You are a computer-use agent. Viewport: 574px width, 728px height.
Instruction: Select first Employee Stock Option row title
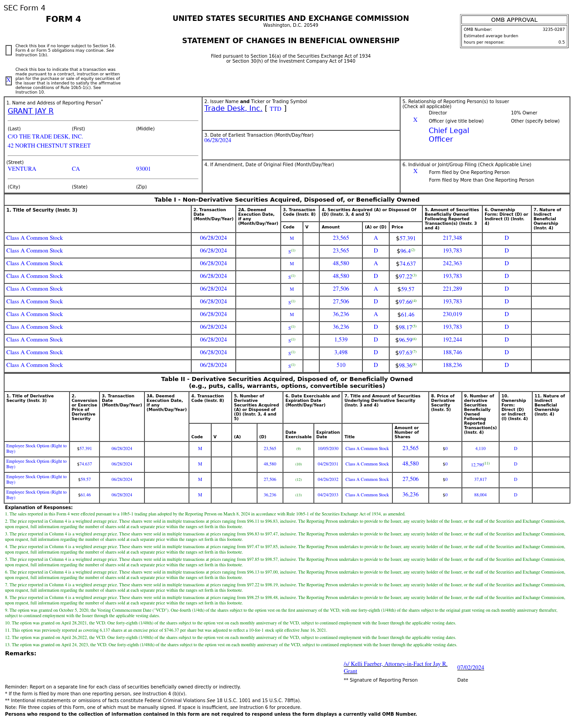(x=36, y=449)
